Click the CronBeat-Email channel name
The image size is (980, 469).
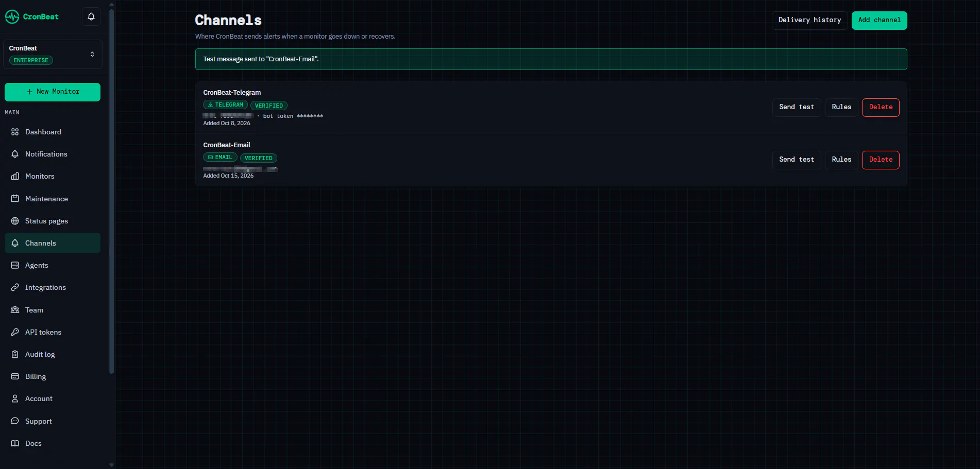(x=227, y=145)
